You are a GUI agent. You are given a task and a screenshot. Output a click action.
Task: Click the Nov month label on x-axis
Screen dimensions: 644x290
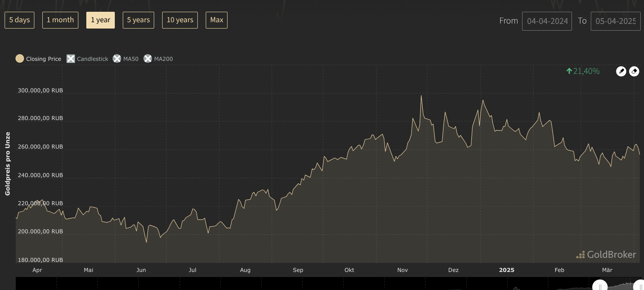402,270
